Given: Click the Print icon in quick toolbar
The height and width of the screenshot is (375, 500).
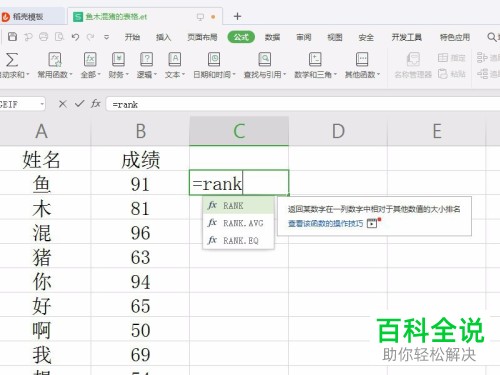Looking at the screenshot, I should (x=43, y=37).
